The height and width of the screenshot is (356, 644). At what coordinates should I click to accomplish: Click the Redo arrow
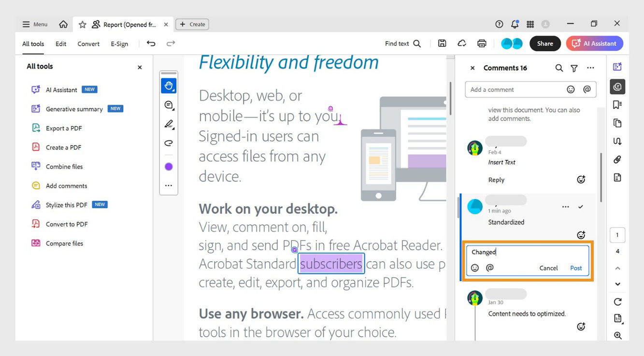pyautogui.click(x=171, y=43)
